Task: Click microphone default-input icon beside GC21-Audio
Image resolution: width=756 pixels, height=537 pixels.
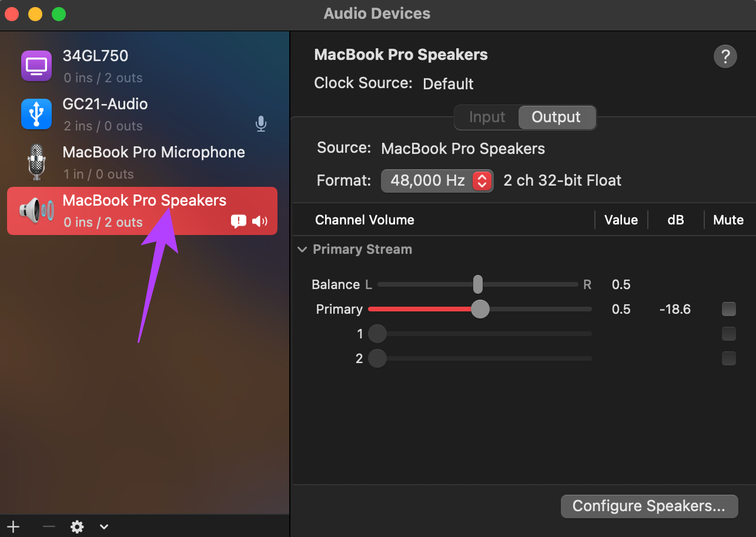Action: click(261, 124)
